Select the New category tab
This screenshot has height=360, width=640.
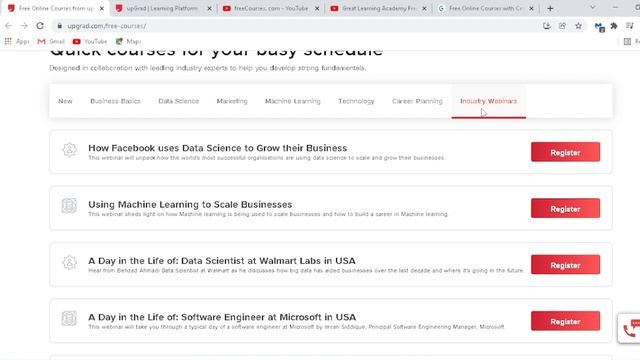click(65, 101)
